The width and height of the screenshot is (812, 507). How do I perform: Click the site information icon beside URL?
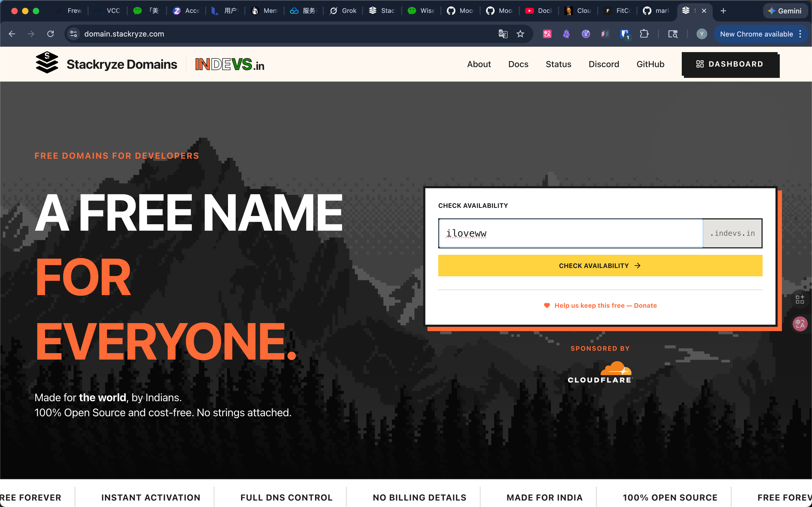click(x=74, y=34)
